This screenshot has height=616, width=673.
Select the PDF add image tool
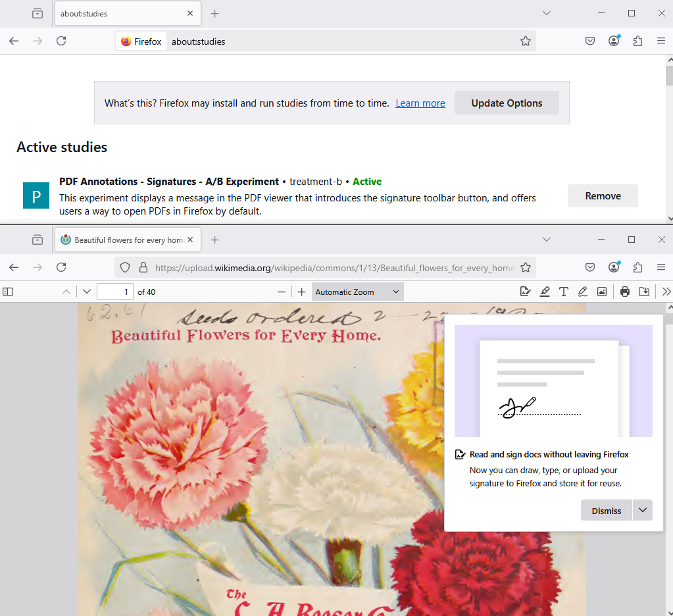click(x=602, y=292)
